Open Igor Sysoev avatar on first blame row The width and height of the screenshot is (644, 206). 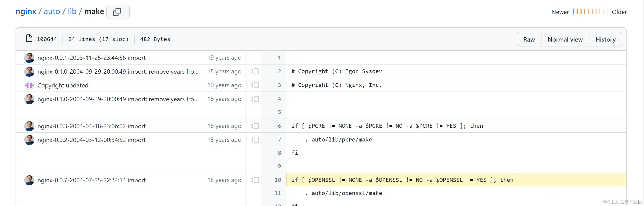(x=29, y=58)
